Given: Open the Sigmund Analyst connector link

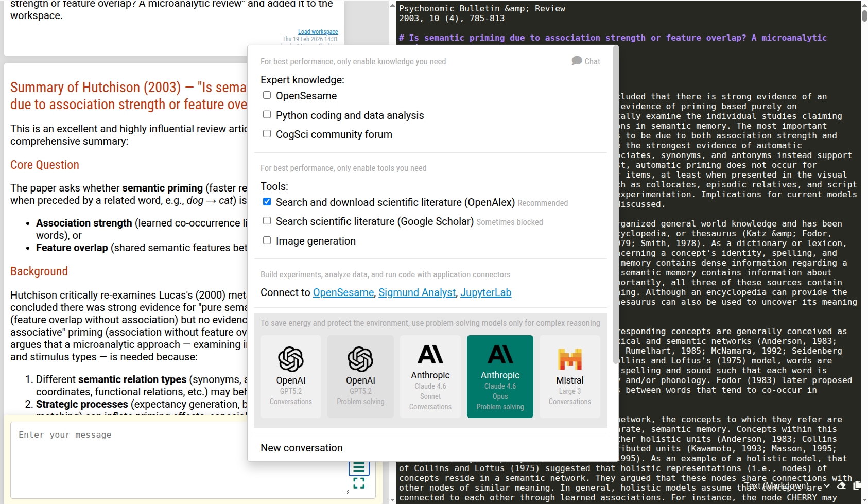Looking at the screenshot, I should [416, 292].
